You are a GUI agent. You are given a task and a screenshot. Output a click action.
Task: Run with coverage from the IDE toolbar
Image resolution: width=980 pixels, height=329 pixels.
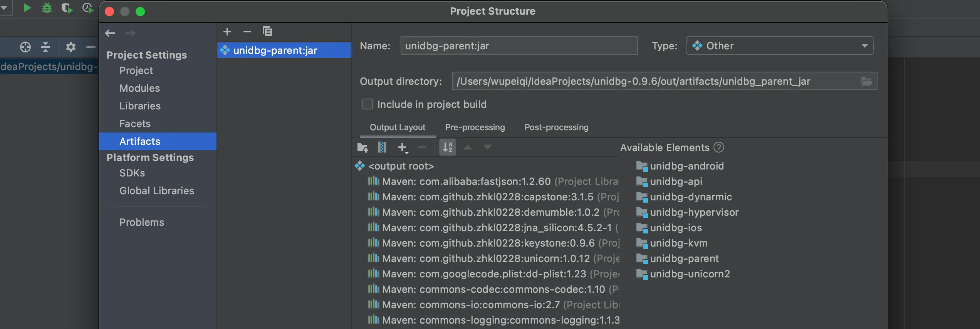(x=67, y=8)
